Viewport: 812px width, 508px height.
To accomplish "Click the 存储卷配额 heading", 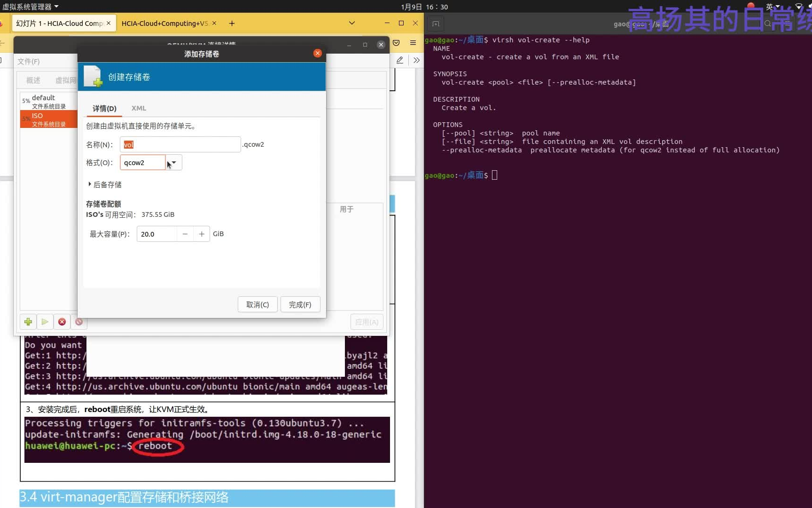I will (x=103, y=204).
